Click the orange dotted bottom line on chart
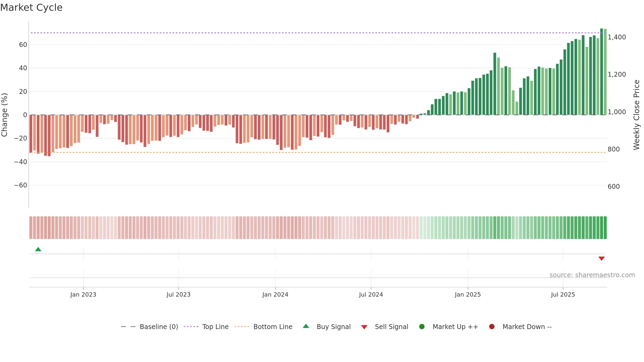The height and width of the screenshot is (362, 644). 318,152
